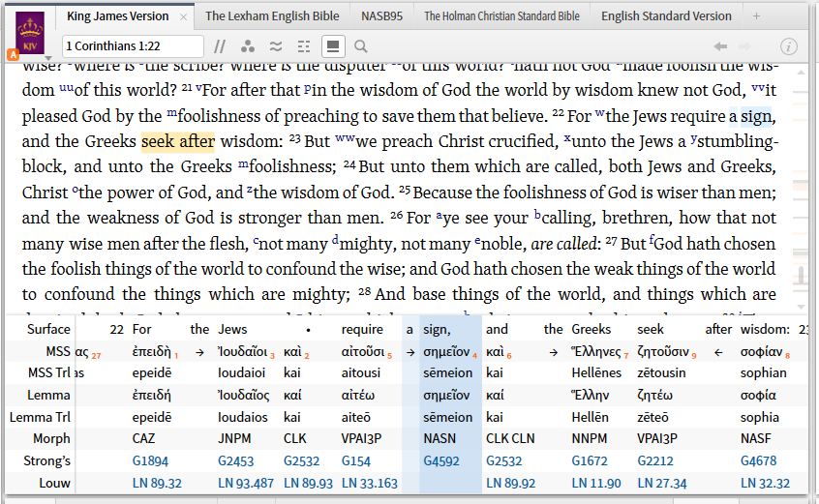The width and height of the screenshot is (819, 504).
Task: Click the Louw row label
Action: [x=55, y=483]
